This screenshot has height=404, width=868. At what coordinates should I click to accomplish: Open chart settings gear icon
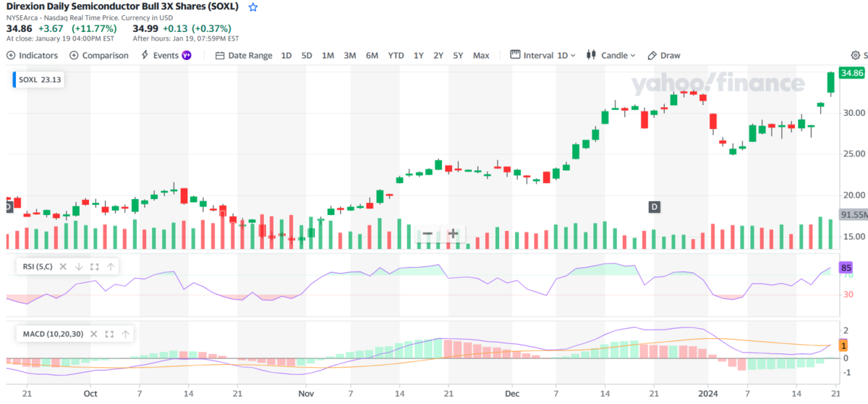pyautogui.click(x=856, y=55)
